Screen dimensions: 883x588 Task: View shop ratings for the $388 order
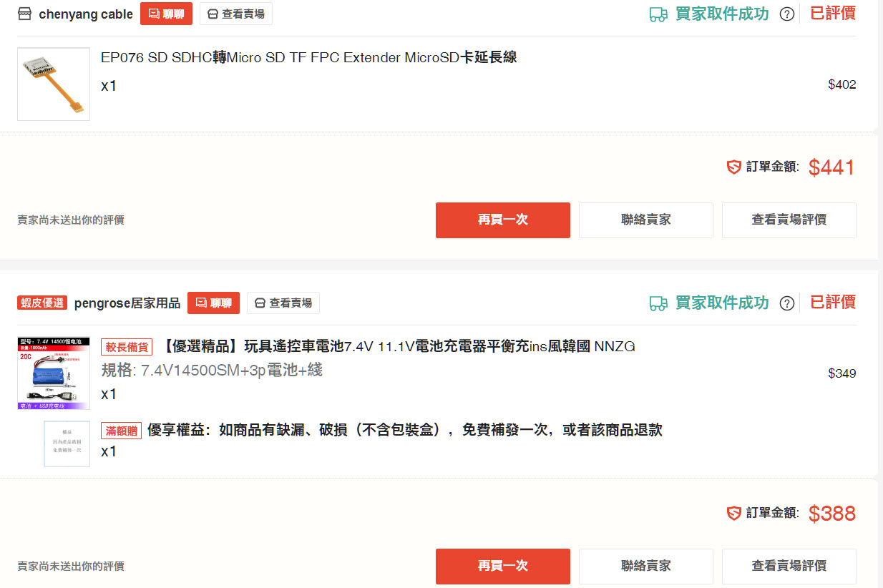(789, 567)
